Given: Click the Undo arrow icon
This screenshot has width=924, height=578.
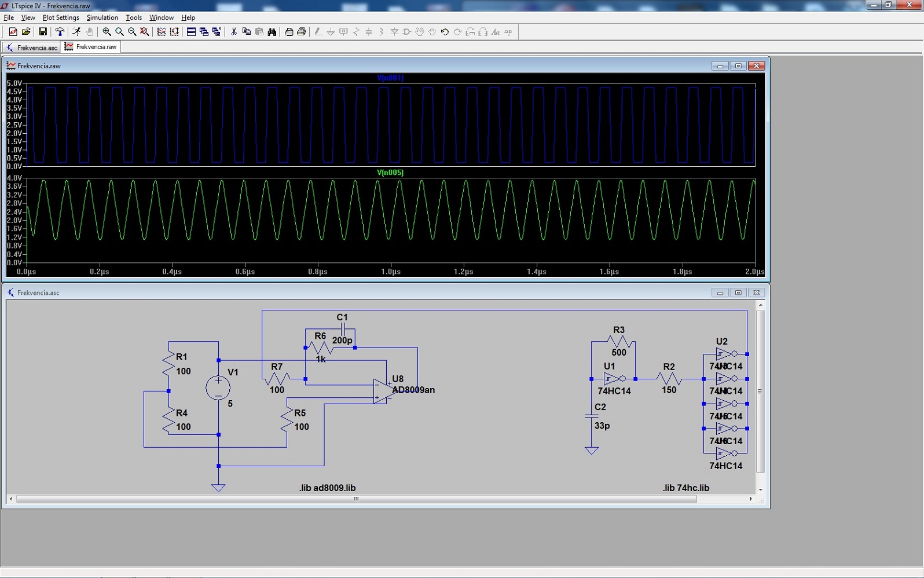Looking at the screenshot, I should click(x=445, y=32).
